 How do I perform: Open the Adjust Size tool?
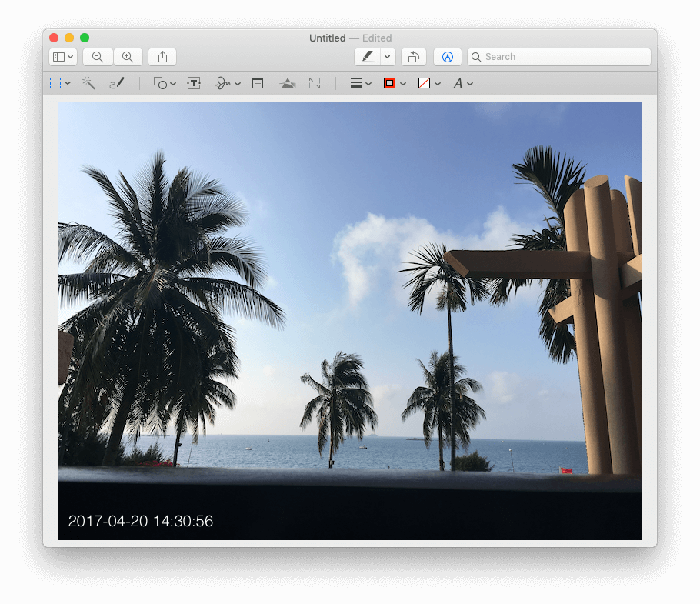[x=314, y=82]
